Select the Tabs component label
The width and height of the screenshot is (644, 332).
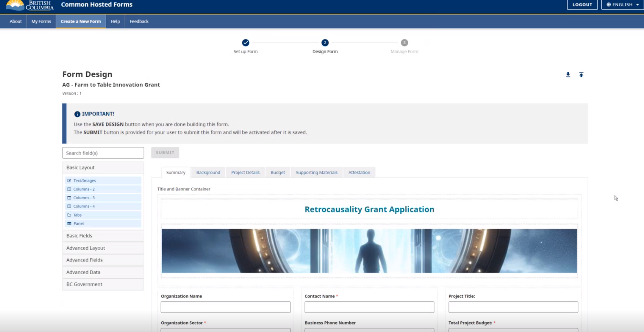(77, 215)
